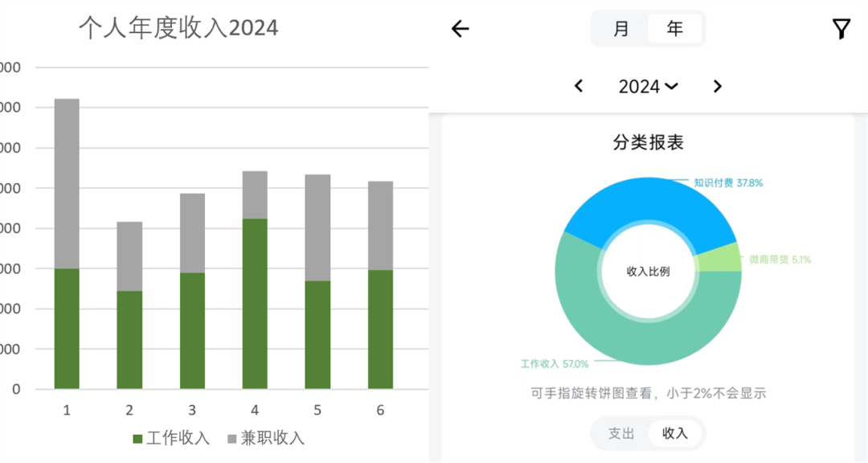Viewport: 868px width, 463px height.
Task: Select month 1 gray part-time income bar
Action: (67, 184)
